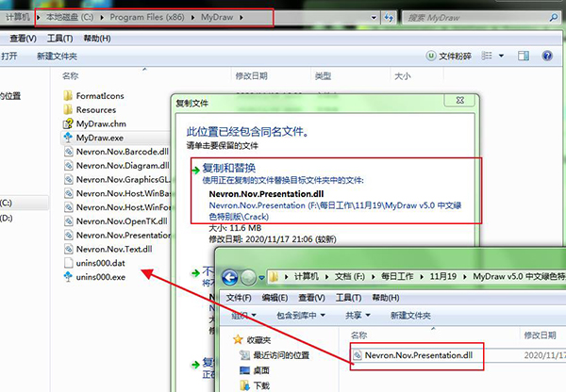
Task: Click 打开 on the toolbar
Action: pos(9,56)
